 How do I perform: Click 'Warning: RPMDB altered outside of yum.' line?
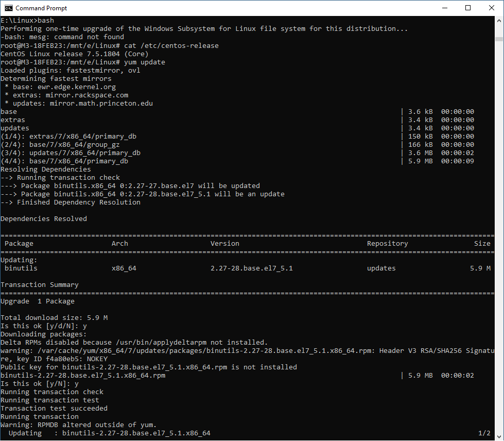coord(79,425)
